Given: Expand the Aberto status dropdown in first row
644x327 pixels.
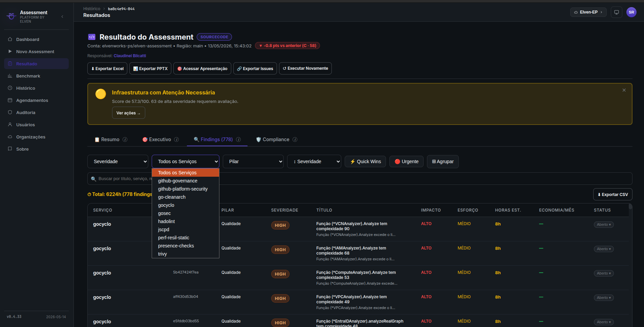Looking at the screenshot, I should pos(604,224).
